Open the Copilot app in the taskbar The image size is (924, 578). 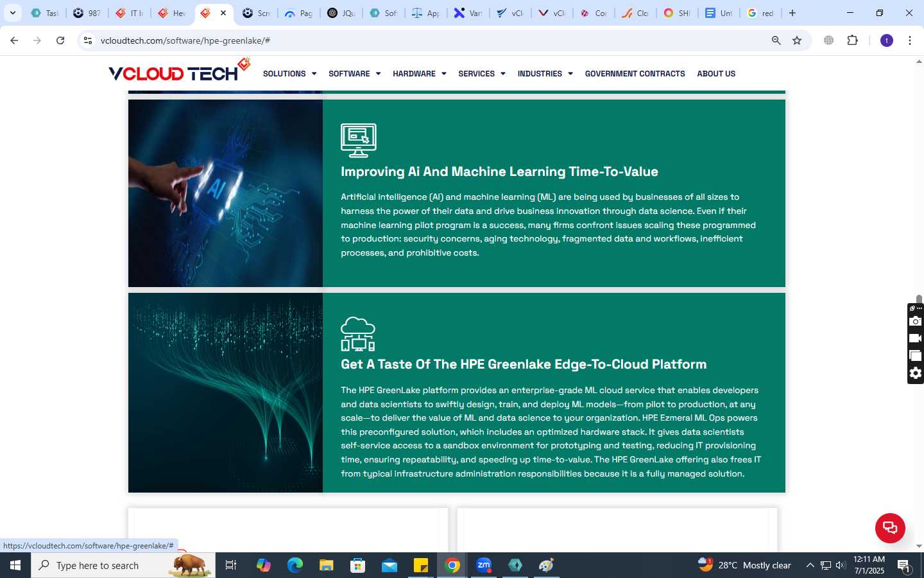[x=264, y=565]
